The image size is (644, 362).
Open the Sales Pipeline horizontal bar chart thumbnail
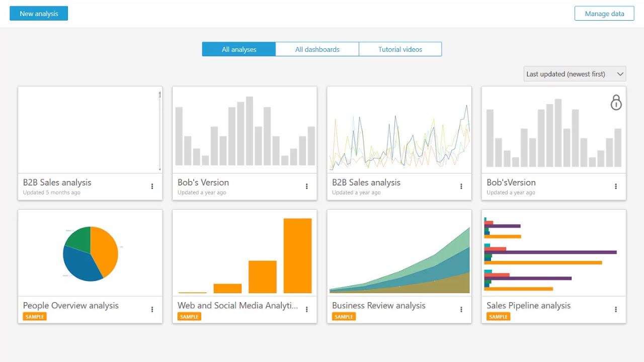tap(553, 253)
